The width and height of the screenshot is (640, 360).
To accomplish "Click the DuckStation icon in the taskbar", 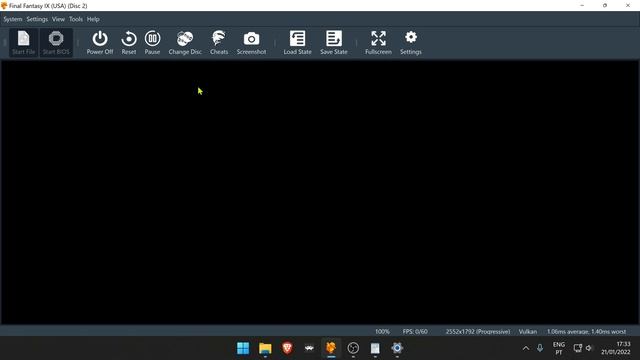I will pyautogui.click(x=331, y=348).
